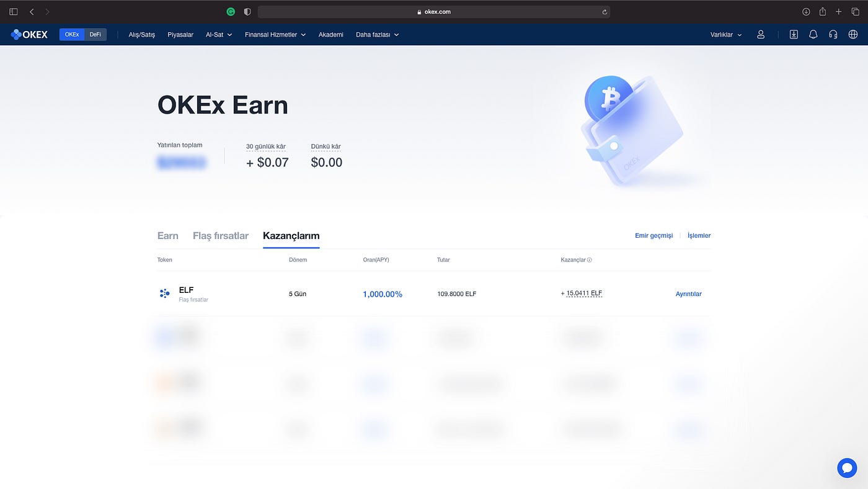Click the okex.com address bar
Image resolution: width=868 pixels, height=489 pixels.
coord(434,12)
